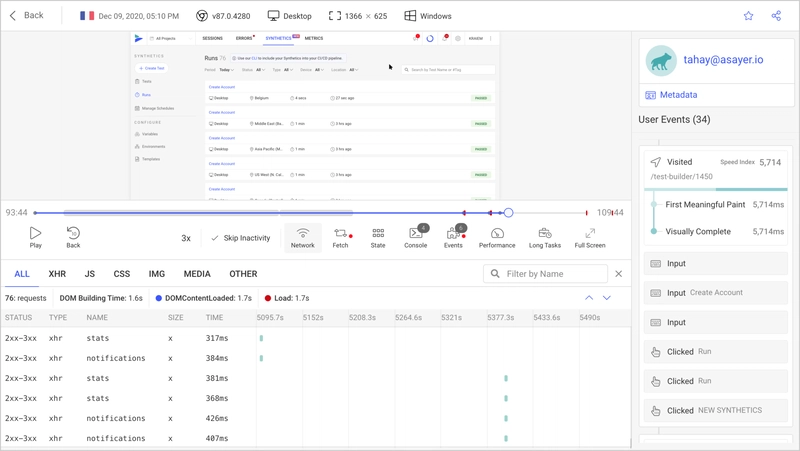Click the Windows OS icon
The width and height of the screenshot is (800, 451).
410,16
